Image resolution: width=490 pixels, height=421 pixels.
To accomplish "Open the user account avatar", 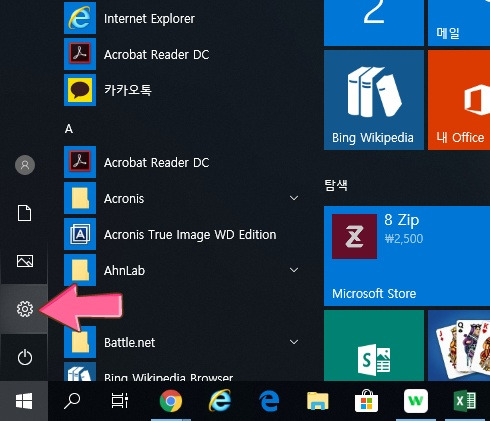I will coord(25,165).
